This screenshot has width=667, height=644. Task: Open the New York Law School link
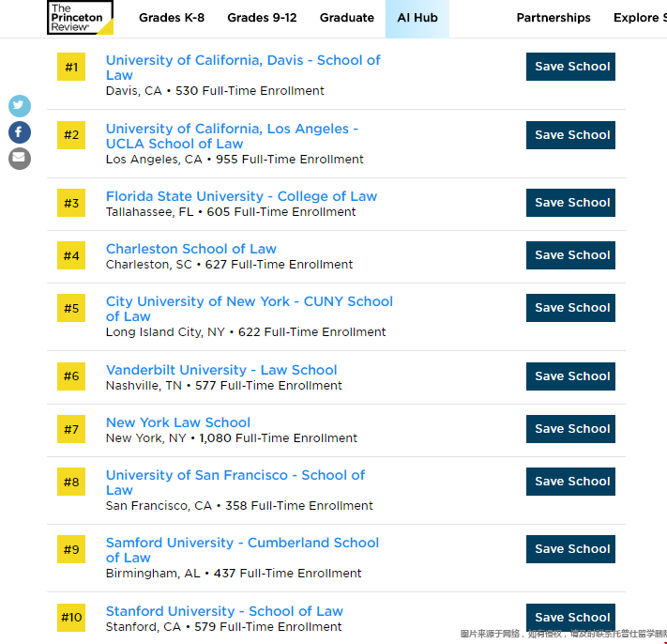click(x=178, y=422)
